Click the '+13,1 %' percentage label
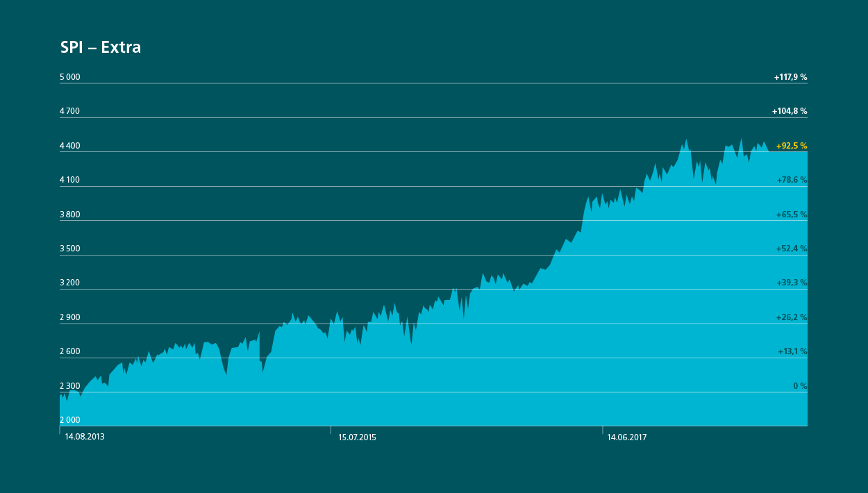The height and width of the screenshot is (493, 868). click(x=792, y=351)
